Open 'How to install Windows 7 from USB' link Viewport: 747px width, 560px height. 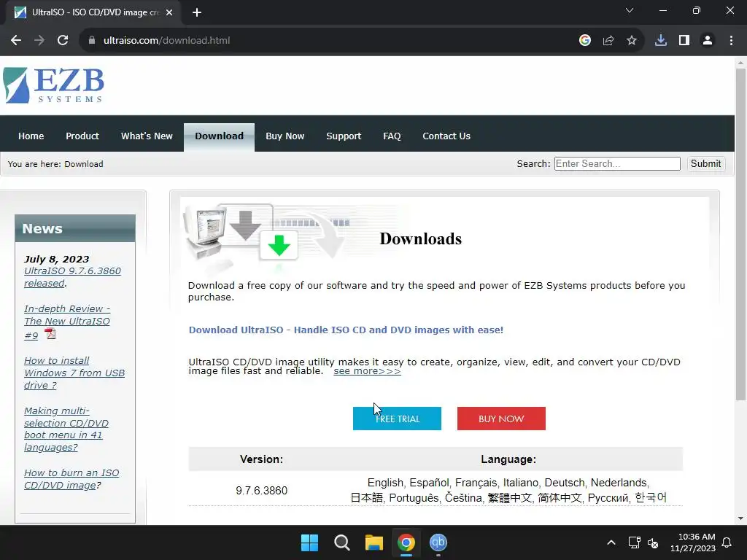click(x=74, y=373)
